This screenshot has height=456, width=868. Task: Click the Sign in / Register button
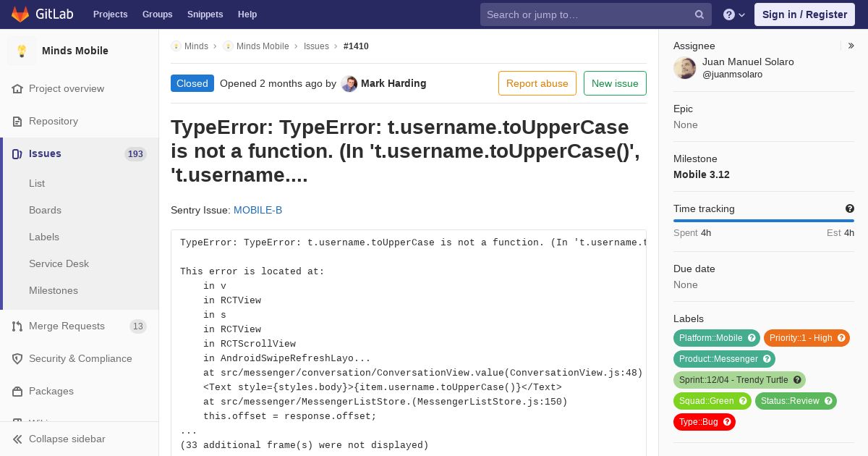coord(804,14)
